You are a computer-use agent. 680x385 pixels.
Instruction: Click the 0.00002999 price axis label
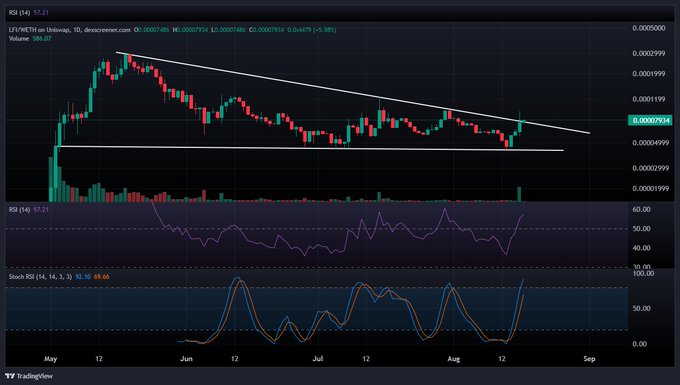coord(650,168)
